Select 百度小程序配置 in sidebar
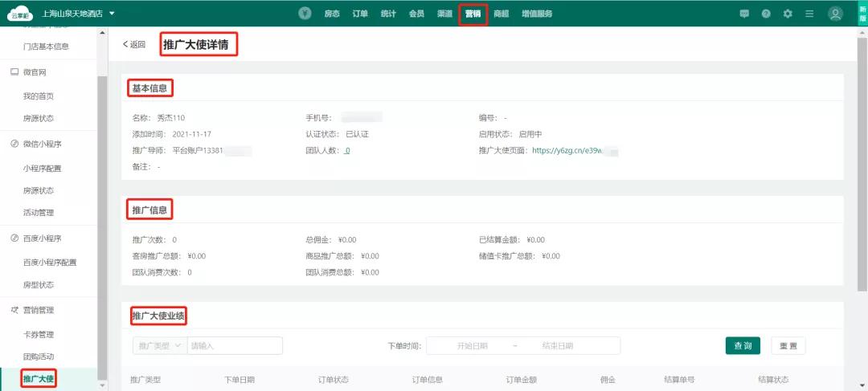 (50, 263)
